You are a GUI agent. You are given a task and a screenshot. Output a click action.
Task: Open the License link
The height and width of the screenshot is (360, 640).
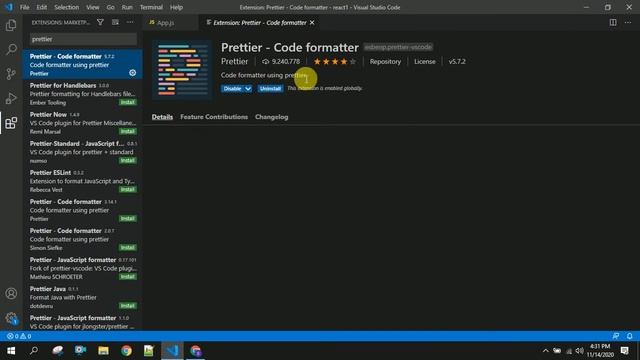[x=424, y=62]
